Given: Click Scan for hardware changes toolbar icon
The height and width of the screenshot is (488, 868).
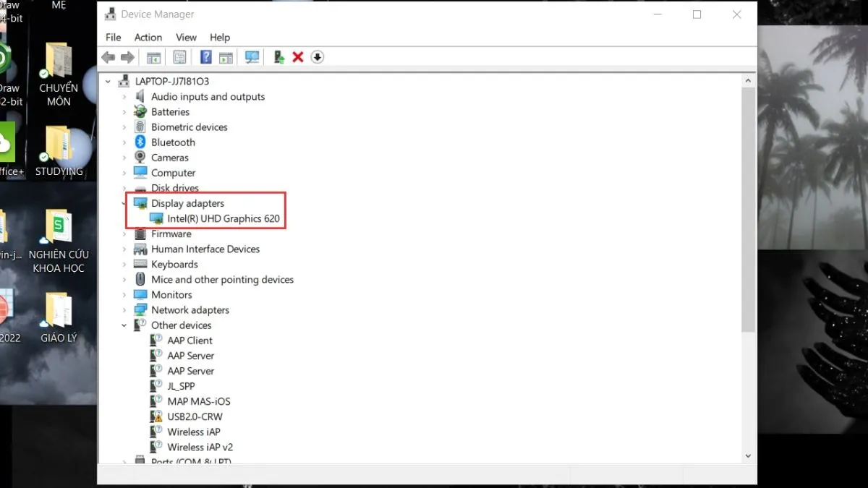Looking at the screenshot, I should [x=252, y=57].
